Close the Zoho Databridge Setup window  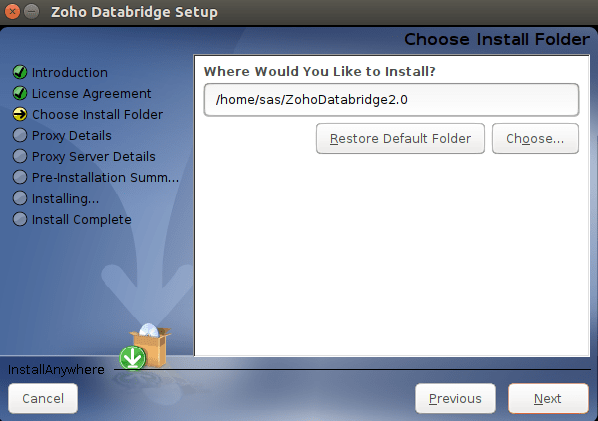(x=12, y=12)
